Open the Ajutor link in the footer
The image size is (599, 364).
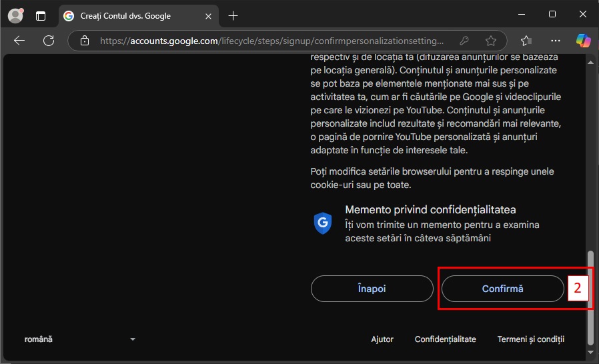coord(382,339)
